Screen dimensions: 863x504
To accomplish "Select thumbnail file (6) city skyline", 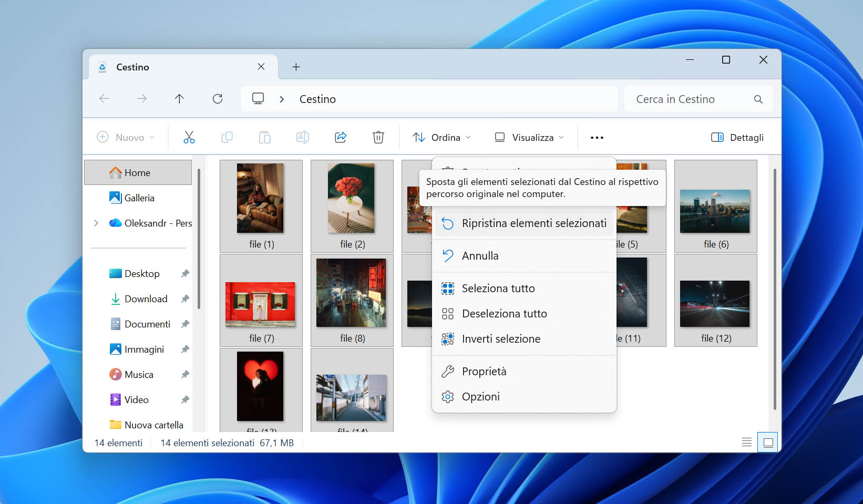I will (x=716, y=206).
